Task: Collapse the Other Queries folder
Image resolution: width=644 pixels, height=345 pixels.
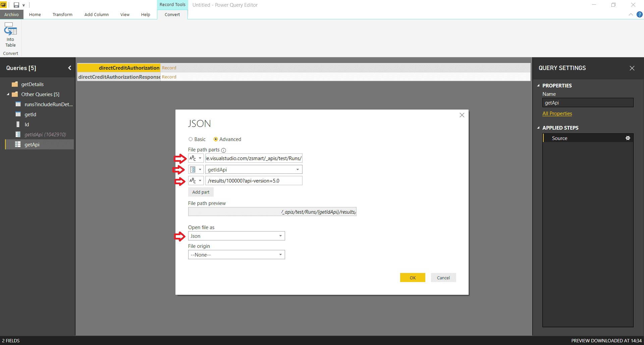Action: (x=8, y=94)
